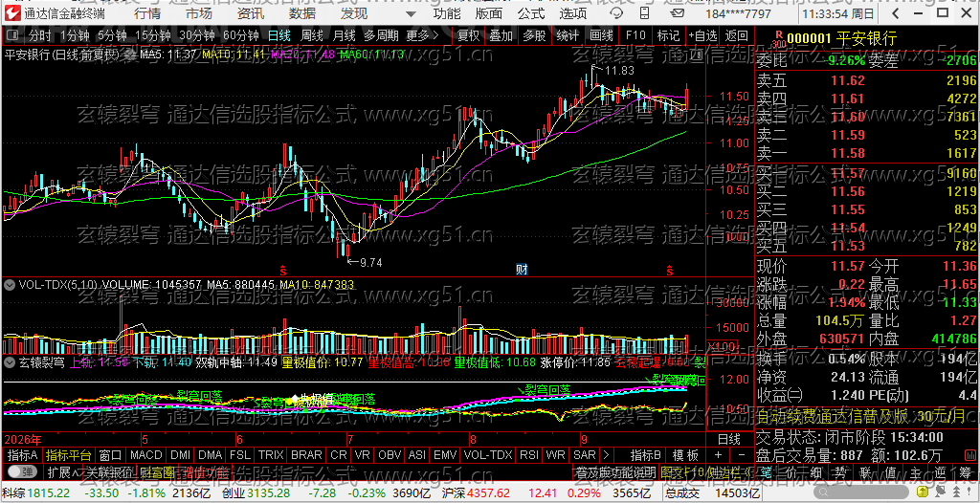Click the red toolbar icon beside 分时

pyautogui.click(x=13, y=35)
